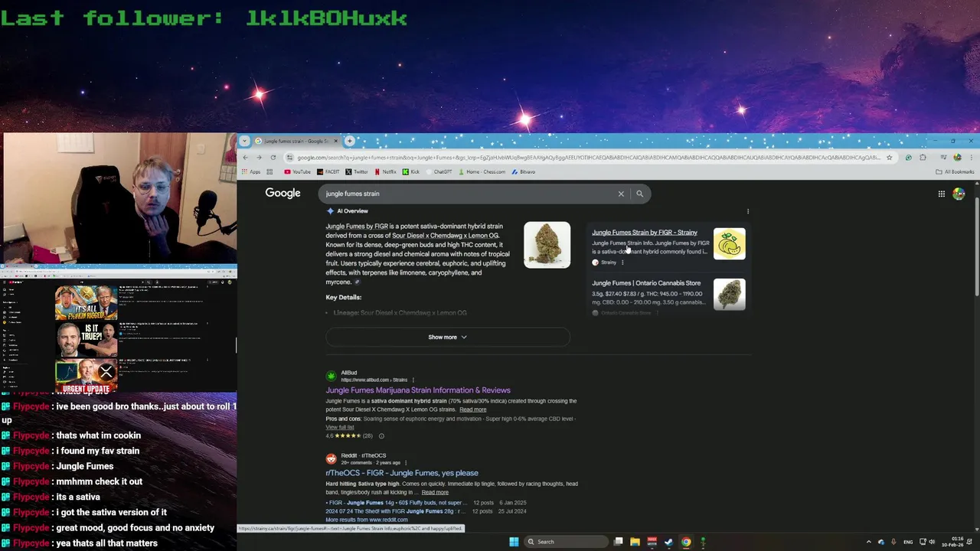Open the Windows Start menu
This screenshot has width=980, height=551.
[514, 542]
